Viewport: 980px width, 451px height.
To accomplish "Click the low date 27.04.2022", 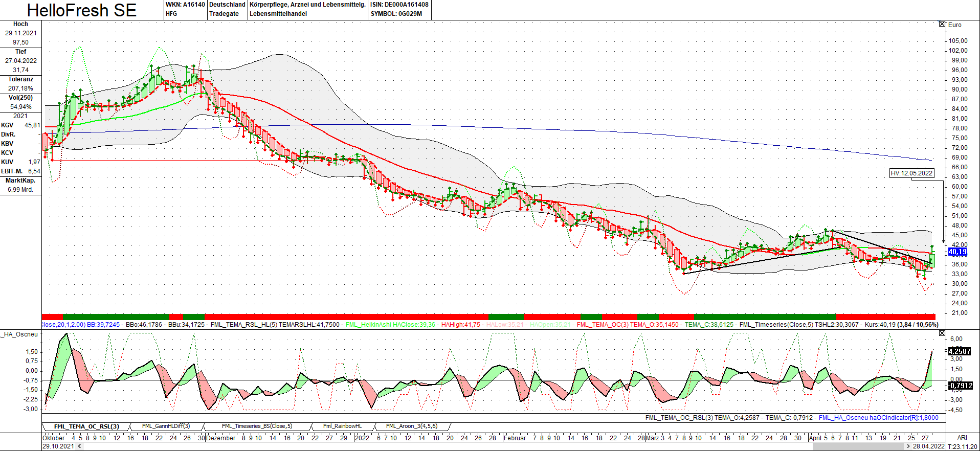I will pyautogui.click(x=21, y=61).
